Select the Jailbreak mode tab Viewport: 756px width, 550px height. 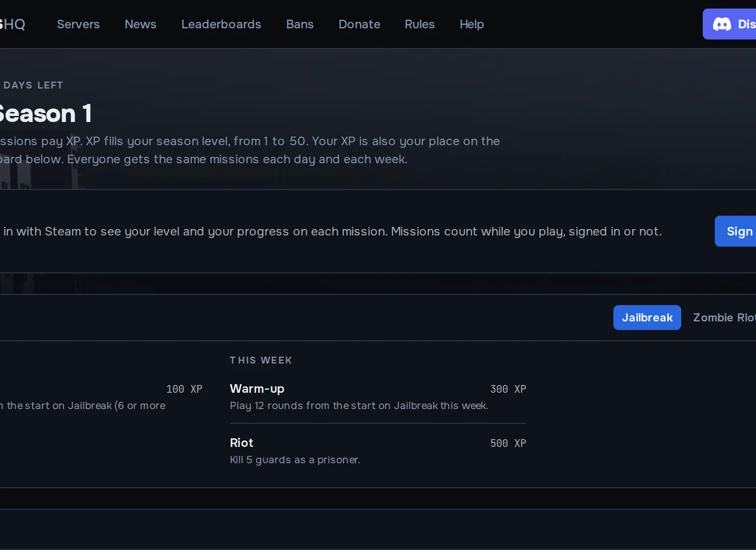[647, 318]
